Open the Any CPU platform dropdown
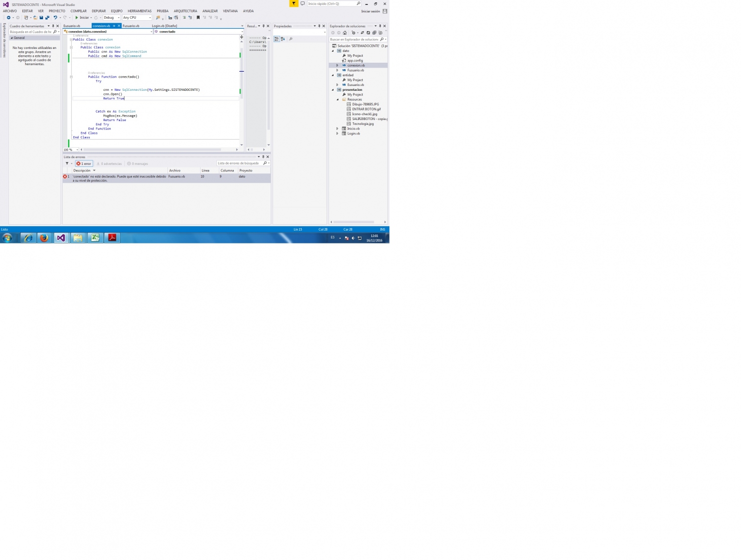 tap(137, 18)
